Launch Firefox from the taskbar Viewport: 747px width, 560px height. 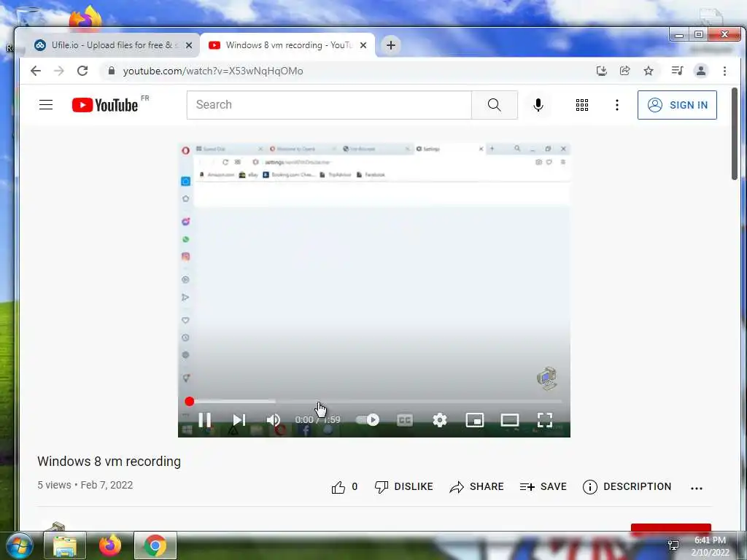click(110, 545)
